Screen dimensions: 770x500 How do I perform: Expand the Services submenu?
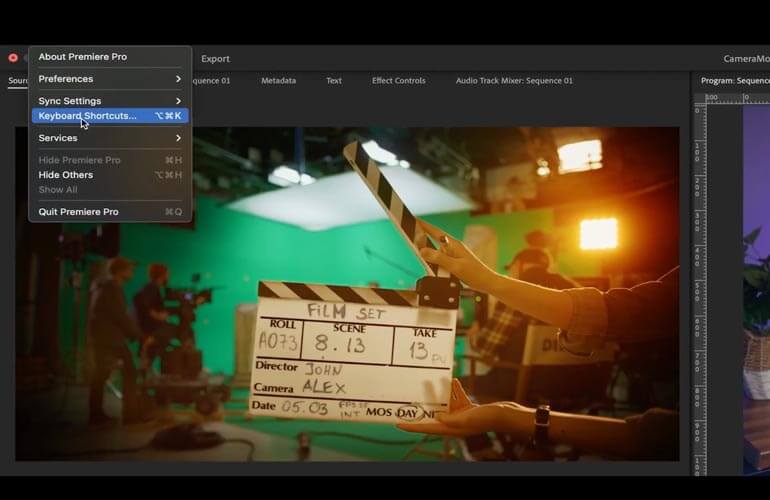tap(110, 138)
